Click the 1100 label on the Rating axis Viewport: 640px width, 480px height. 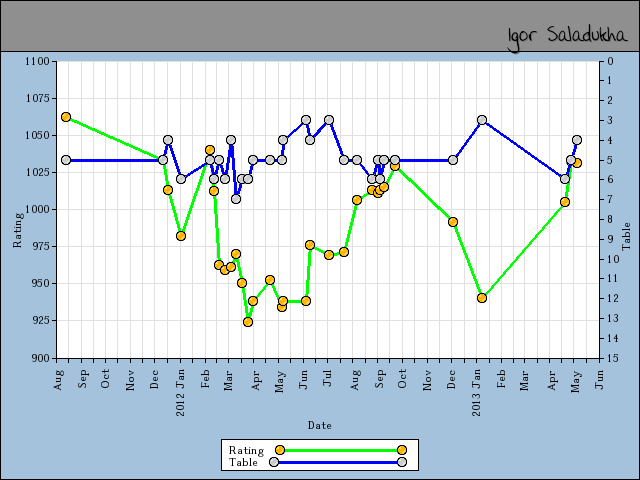coord(38,61)
